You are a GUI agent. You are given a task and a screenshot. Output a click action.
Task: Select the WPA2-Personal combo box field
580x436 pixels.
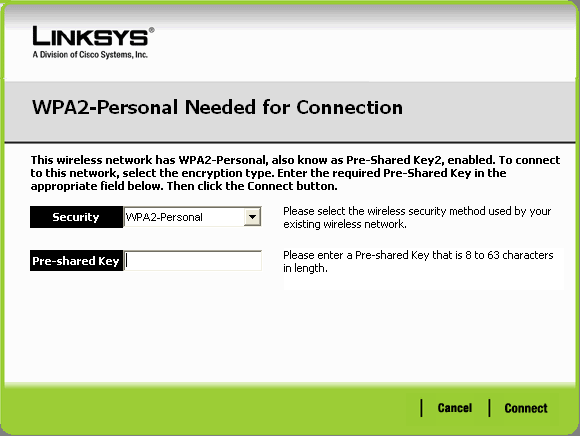click(x=192, y=217)
